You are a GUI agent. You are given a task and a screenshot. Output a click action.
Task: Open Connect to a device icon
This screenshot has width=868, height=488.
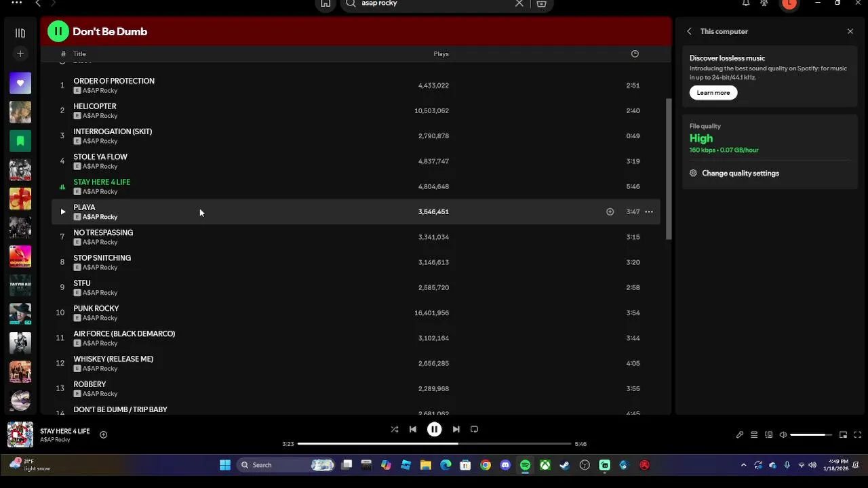click(x=769, y=435)
